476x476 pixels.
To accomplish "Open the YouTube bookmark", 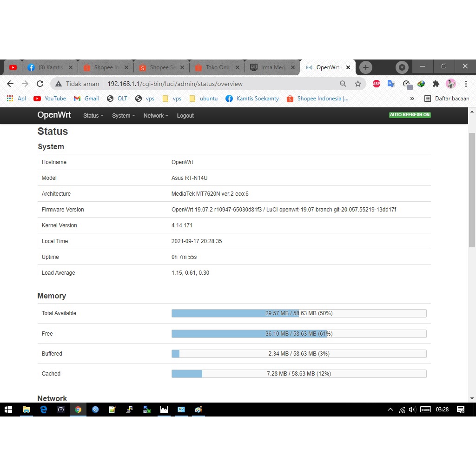I will (50, 99).
